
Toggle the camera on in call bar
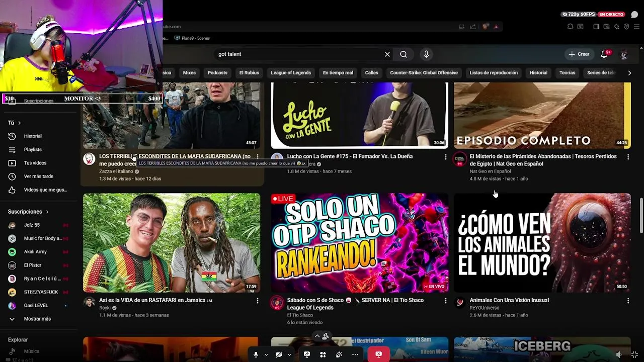(x=279, y=354)
